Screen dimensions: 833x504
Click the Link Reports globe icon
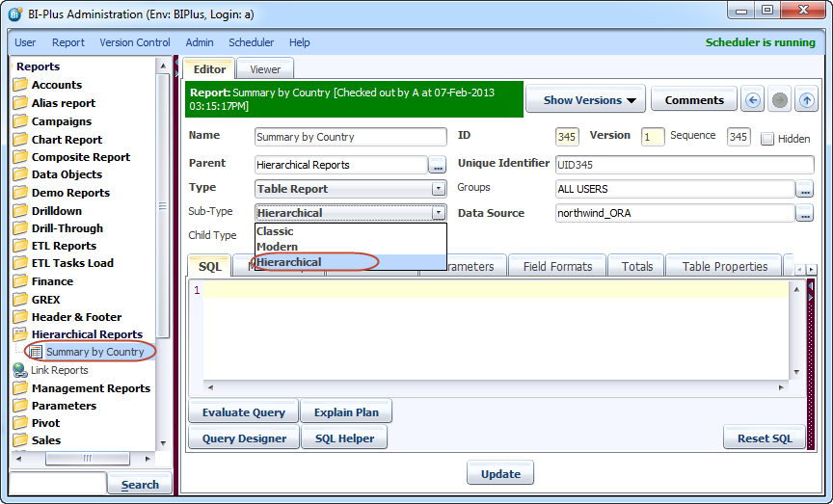pyautogui.click(x=20, y=370)
